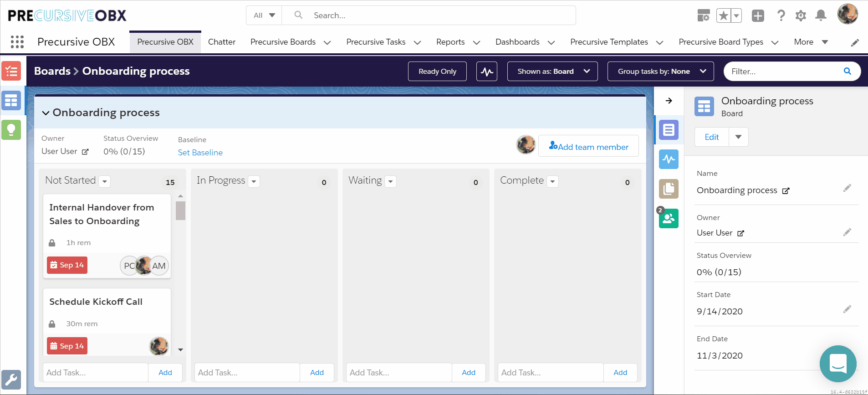
Task: Open the Precursive Tasks tab
Action: pos(376,42)
